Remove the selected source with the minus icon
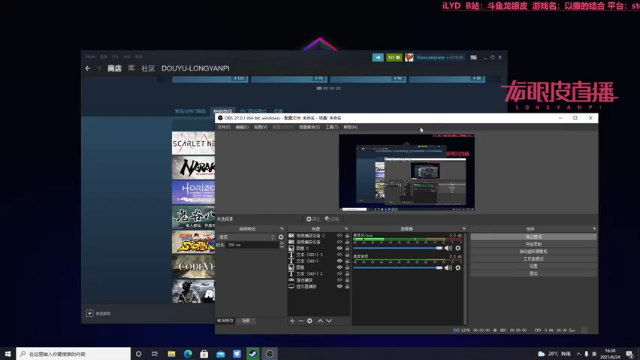The width and height of the screenshot is (640, 360). (301, 321)
